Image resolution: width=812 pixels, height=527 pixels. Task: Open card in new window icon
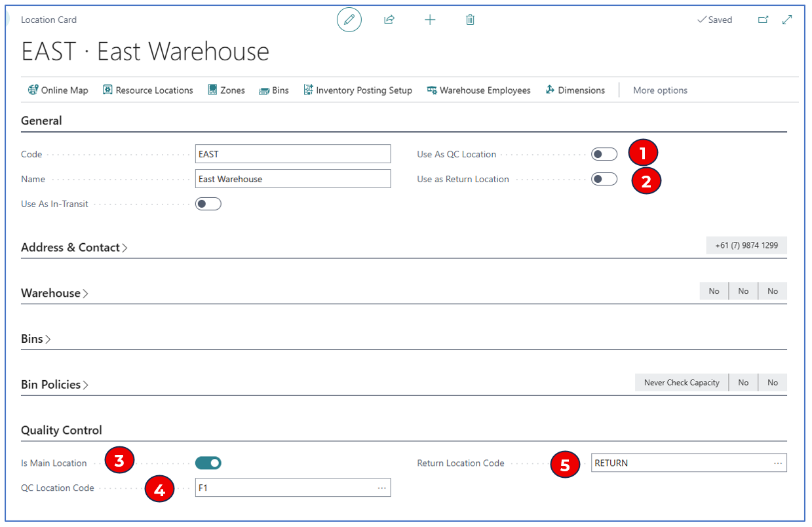pos(763,20)
